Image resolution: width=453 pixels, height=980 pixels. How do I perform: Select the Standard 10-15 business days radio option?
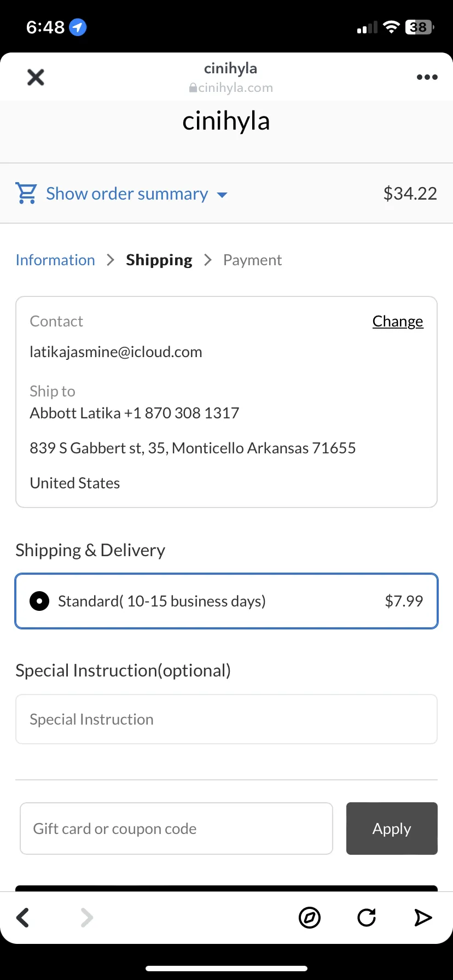[x=226, y=601]
